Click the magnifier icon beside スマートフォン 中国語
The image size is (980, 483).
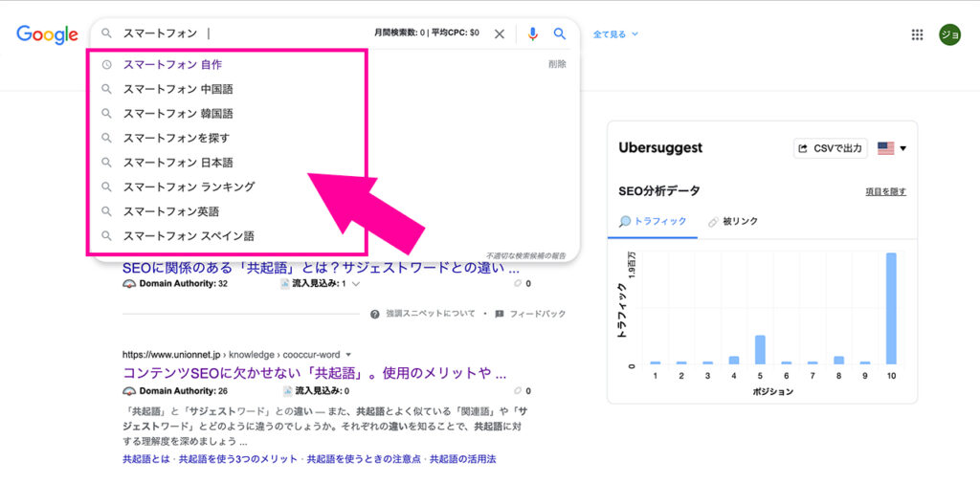(107, 89)
